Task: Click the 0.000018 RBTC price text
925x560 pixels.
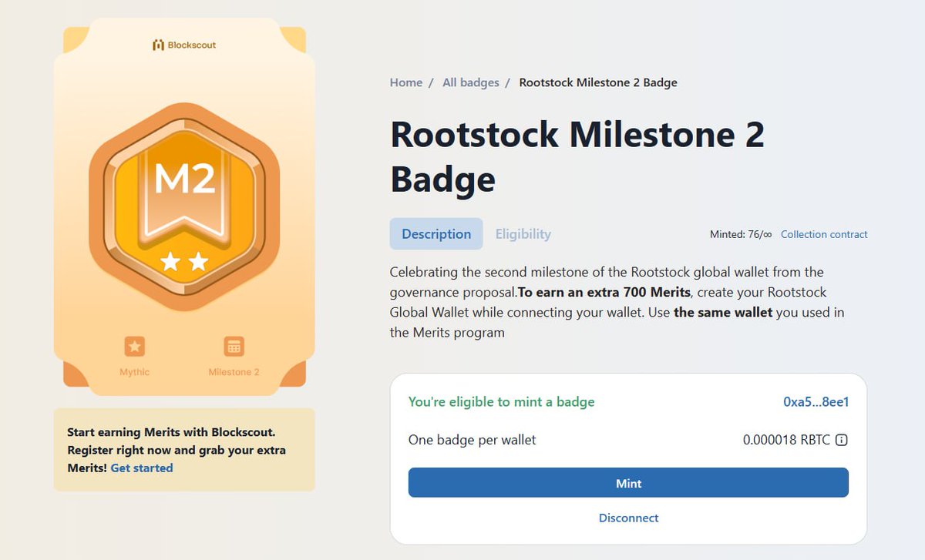Action: click(787, 441)
